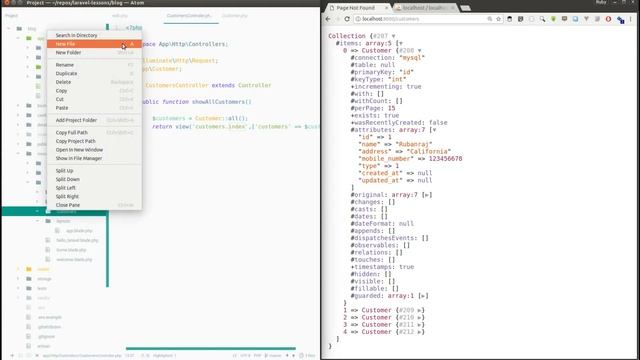Collapse the blog root folder chevron
Viewport: 640px width, 360px height.
9,29
